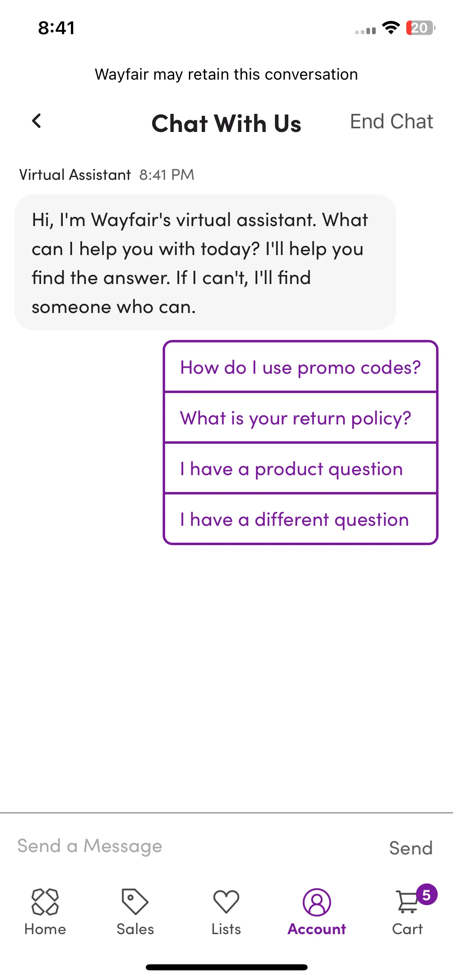The width and height of the screenshot is (453, 980).
Task: Tap the cart badge showing 5
Action: point(427,895)
